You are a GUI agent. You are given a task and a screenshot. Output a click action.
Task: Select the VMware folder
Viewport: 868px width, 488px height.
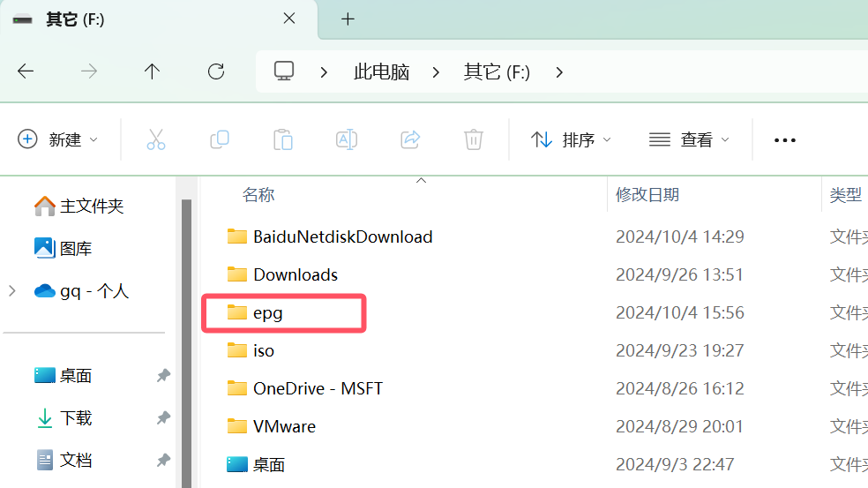pos(285,426)
